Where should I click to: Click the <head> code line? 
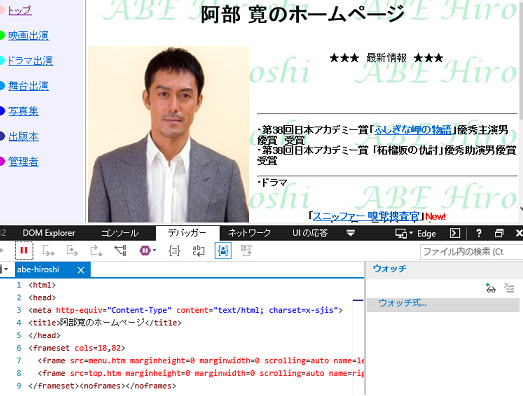[x=42, y=298]
